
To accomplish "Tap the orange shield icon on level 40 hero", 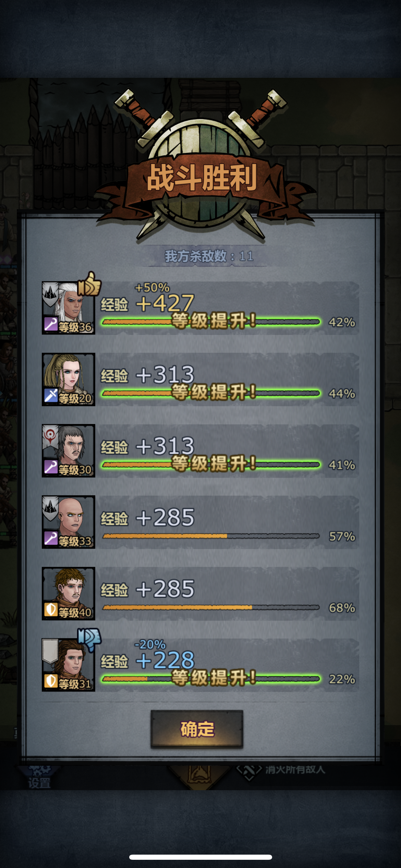I will [51, 610].
